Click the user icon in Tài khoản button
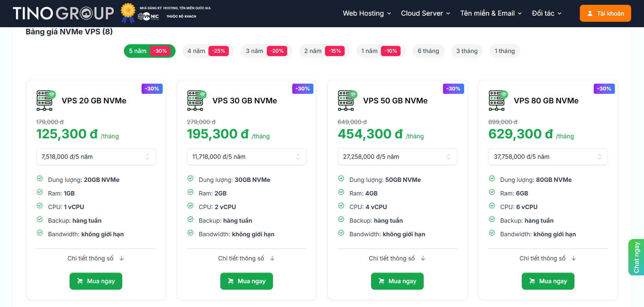644x307 pixels. coord(590,14)
